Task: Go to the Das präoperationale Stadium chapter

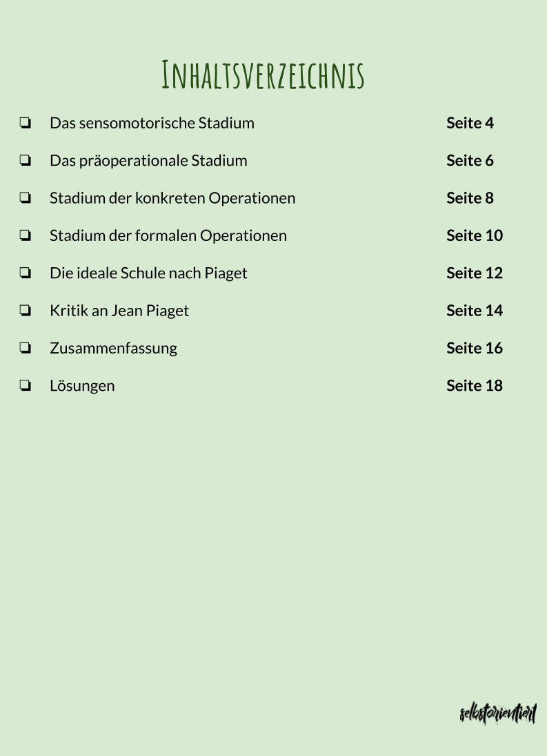Action: tap(148, 160)
